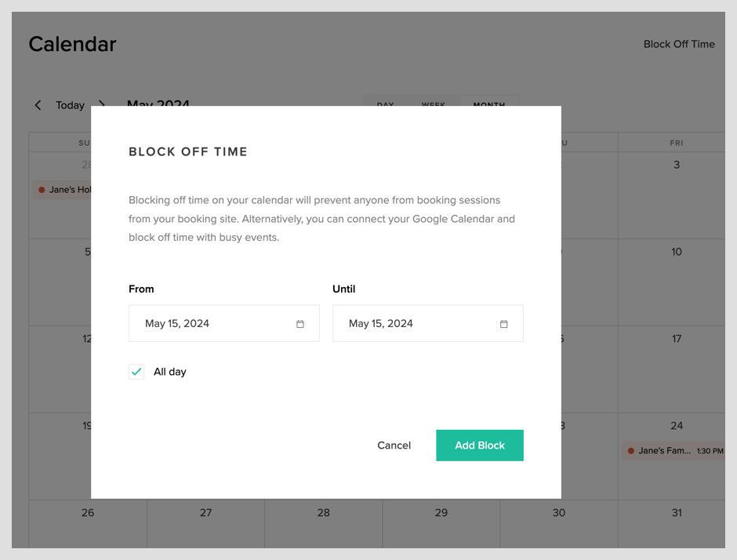Switch to the Month view tab
The width and height of the screenshot is (737, 560).
click(x=488, y=103)
